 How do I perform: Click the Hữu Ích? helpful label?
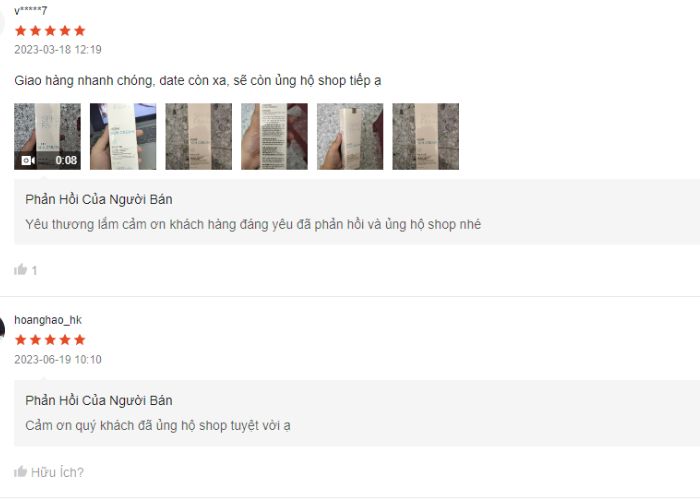click(57, 472)
